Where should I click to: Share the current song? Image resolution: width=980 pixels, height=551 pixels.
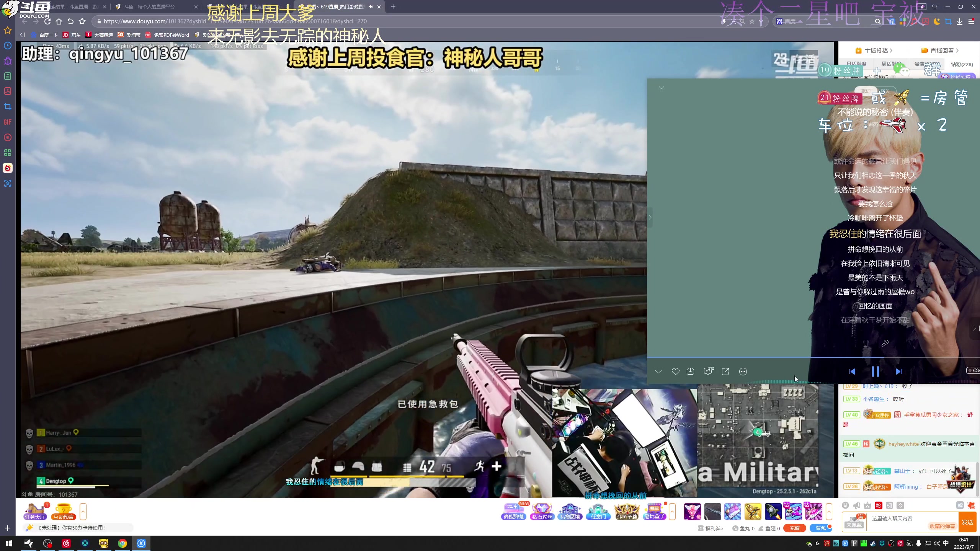[725, 372]
